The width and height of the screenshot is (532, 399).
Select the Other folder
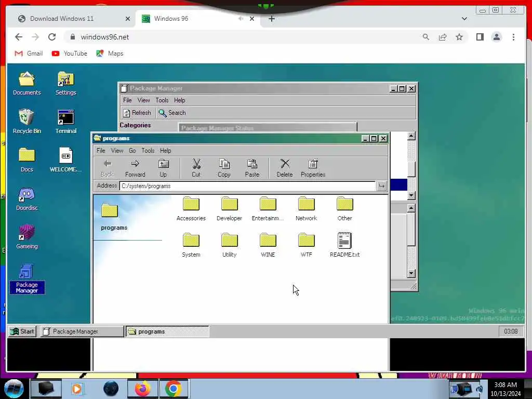click(x=345, y=209)
